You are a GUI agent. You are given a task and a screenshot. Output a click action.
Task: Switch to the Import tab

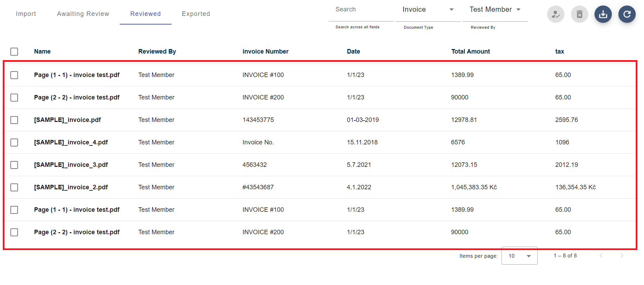[x=26, y=14]
